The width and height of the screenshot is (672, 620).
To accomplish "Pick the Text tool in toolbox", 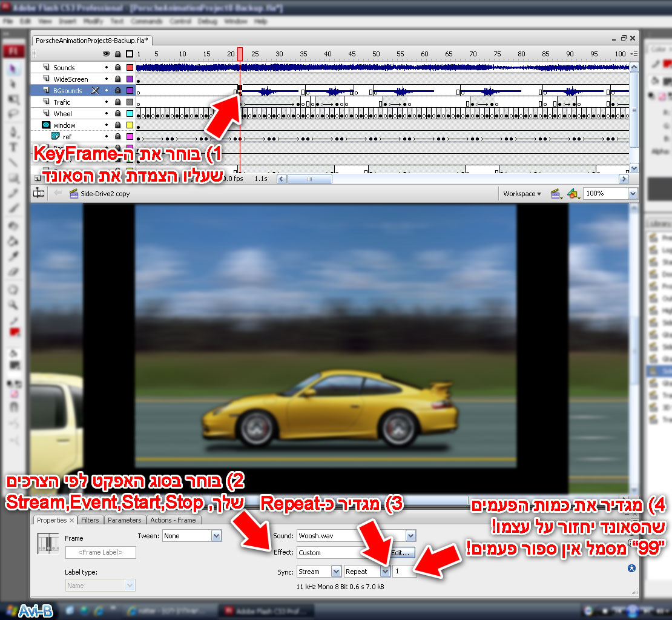I will click(13, 147).
